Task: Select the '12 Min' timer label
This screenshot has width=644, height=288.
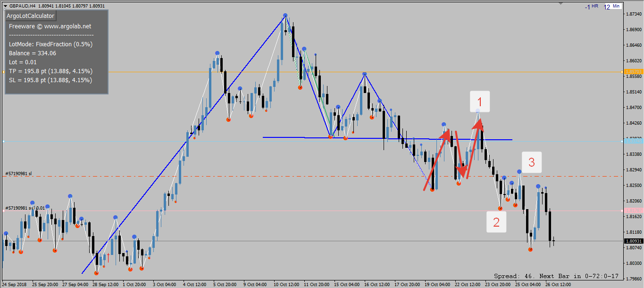Action: click(x=612, y=7)
